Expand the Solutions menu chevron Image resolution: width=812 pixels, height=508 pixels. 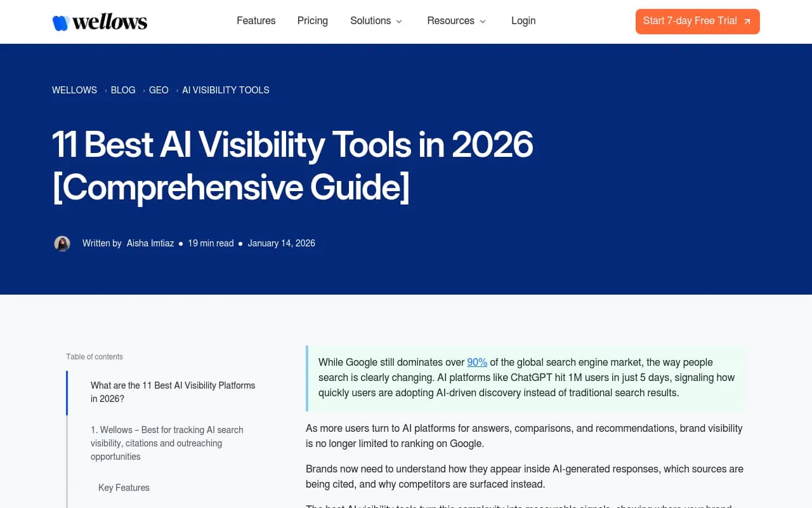[x=399, y=22]
